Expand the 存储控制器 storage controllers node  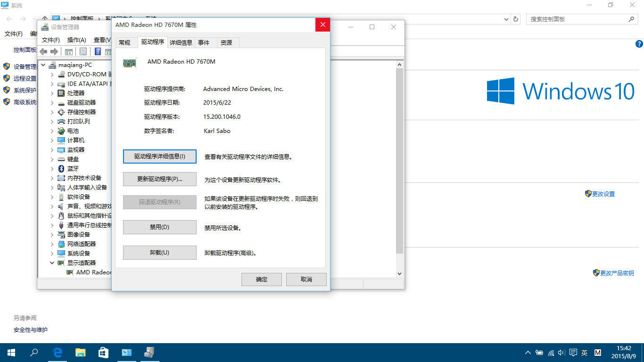pos(52,112)
